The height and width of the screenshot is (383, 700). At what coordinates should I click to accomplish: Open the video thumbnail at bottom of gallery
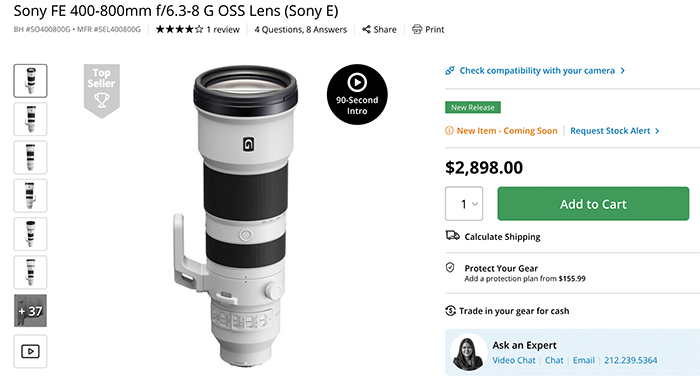coord(30,351)
